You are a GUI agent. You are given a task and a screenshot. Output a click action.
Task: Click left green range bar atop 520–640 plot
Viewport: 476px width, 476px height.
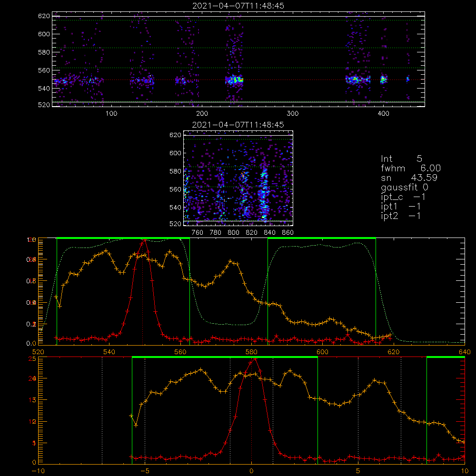[x=123, y=238]
